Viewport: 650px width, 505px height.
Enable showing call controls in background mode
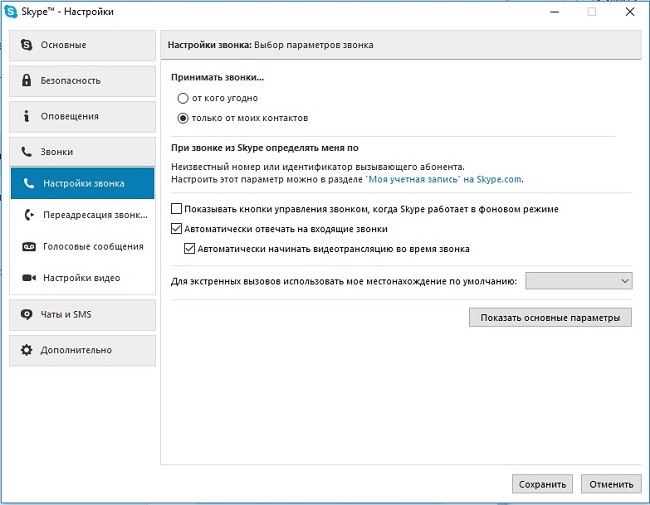(x=176, y=209)
